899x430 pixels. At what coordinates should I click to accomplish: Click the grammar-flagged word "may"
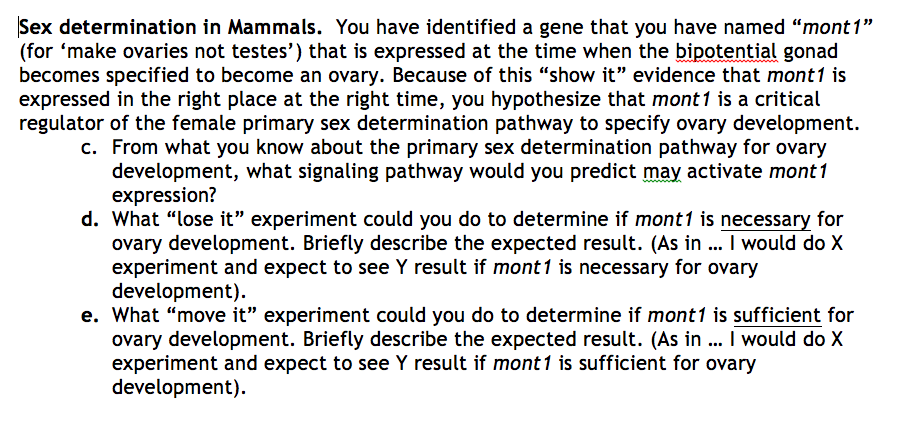pyautogui.click(x=662, y=173)
